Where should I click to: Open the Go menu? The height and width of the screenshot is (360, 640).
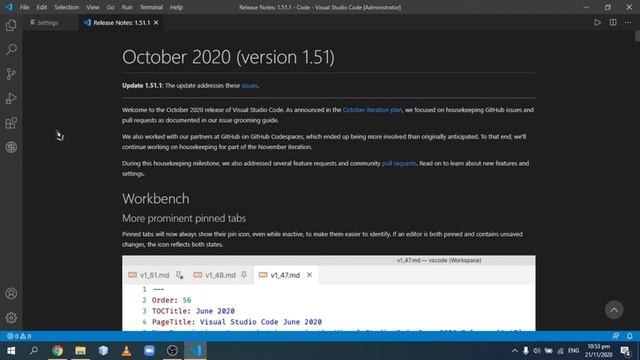coord(111,7)
